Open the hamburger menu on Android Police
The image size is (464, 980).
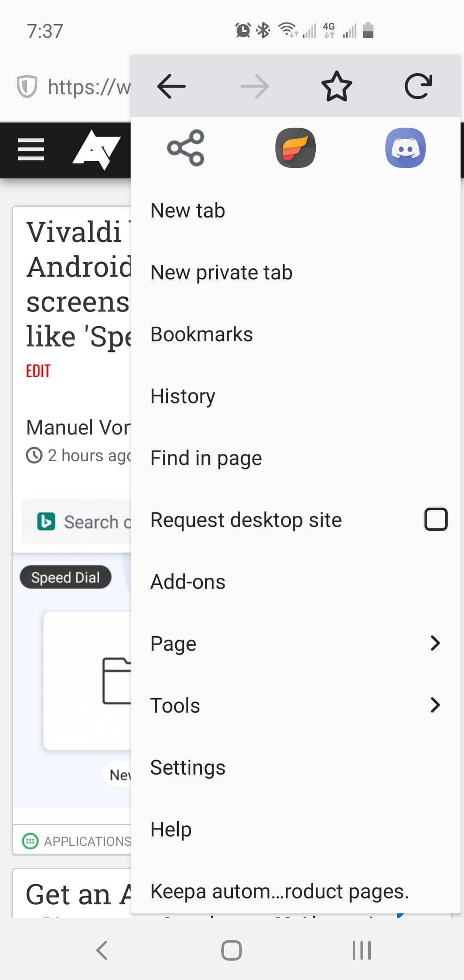31,150
